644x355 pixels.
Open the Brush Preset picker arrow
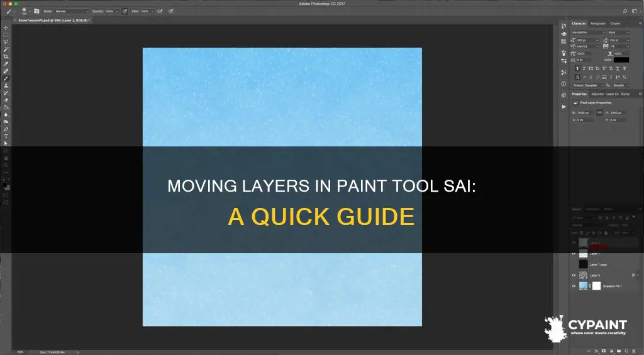point(30,11)
